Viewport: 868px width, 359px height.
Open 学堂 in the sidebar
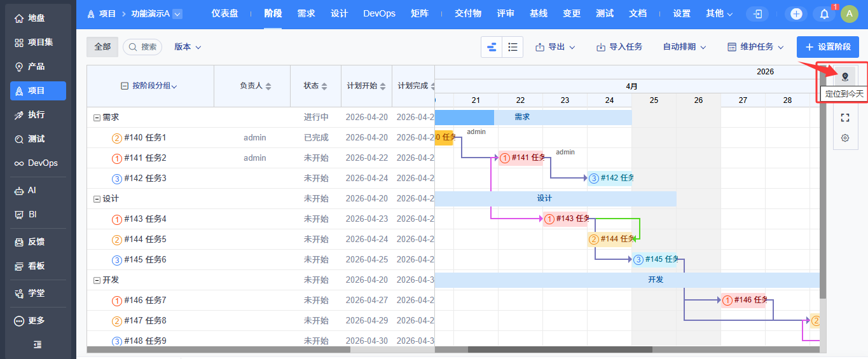pos(38,294)
